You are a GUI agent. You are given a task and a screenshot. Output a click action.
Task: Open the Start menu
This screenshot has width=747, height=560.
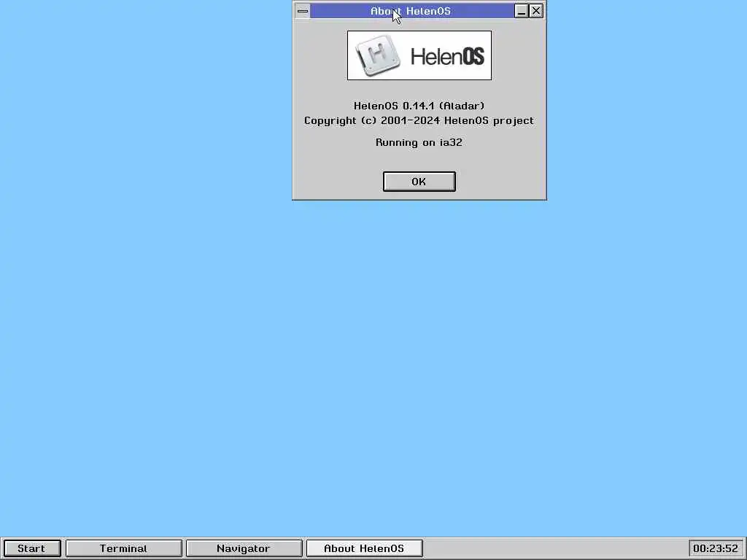32,548
